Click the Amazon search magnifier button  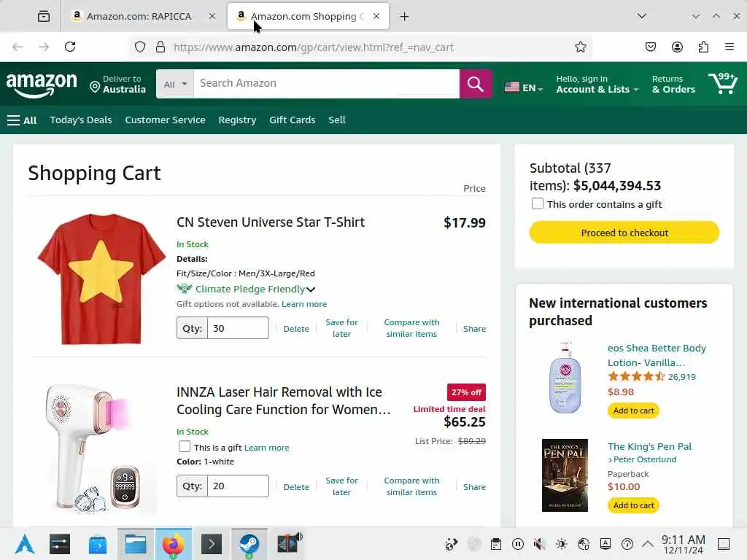(476, 84)
